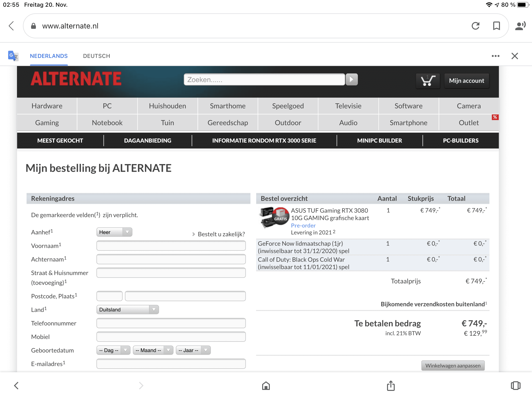532x399 pixels.
Task: Go to the home page icon
Action: coord(266,386)
